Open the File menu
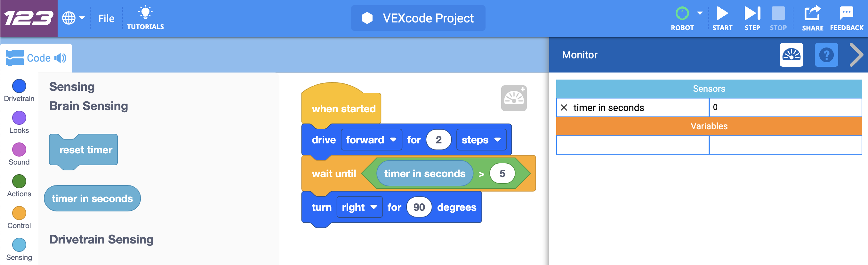868x265 pixels. pos(106,18)
